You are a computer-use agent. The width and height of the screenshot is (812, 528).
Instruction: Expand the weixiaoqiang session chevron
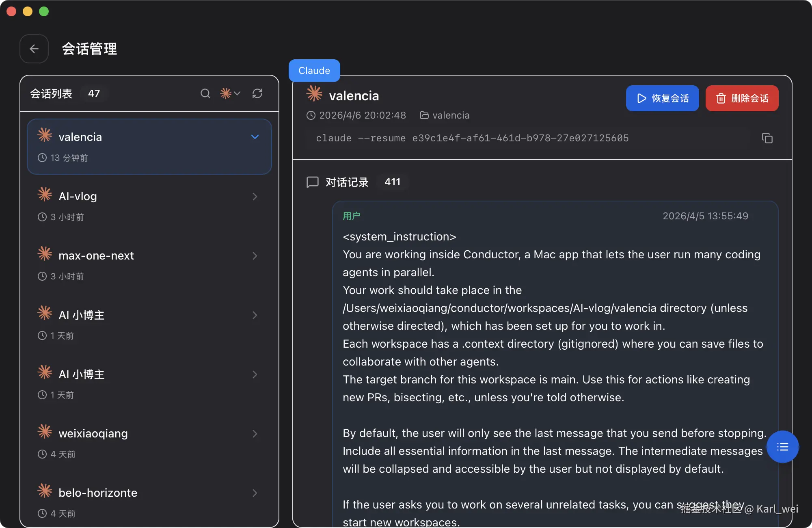point(255,434)
